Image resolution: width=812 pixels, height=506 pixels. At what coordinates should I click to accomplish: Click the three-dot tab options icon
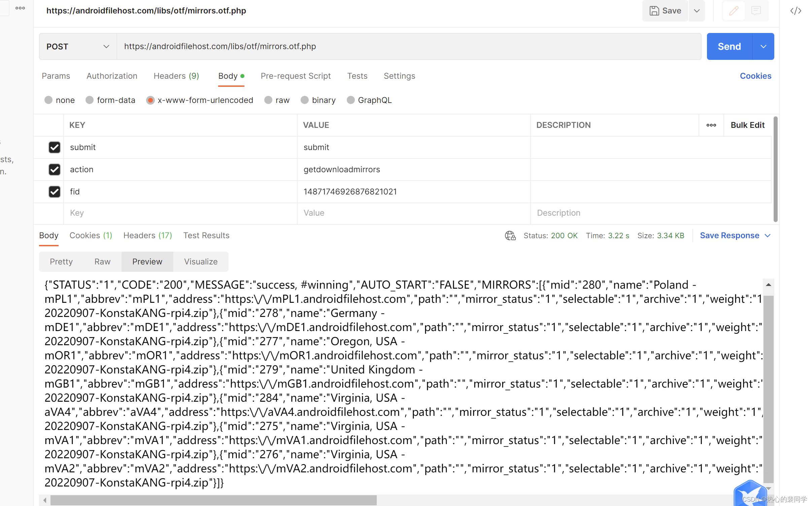pyautogui.click(x=20, y=8)
